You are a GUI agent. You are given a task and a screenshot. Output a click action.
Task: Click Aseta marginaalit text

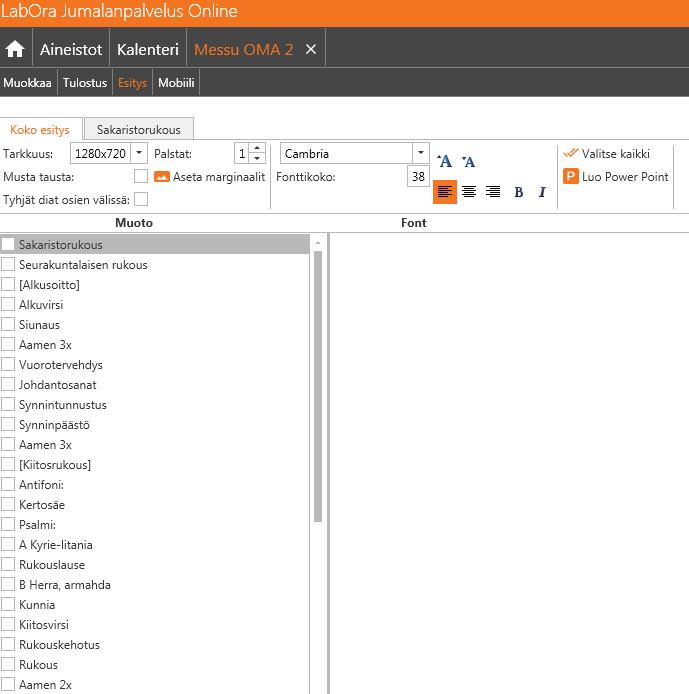[219, 177]
